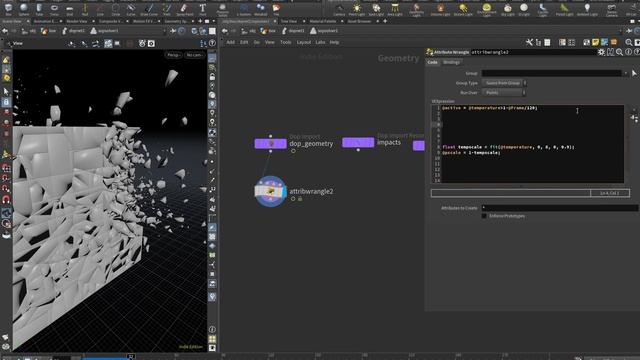Image resolution: width=640 pixels, height=360 pixels.
Task: Select the Grid shelf tool
Action: pyautogui.click(x=70, y=9)
